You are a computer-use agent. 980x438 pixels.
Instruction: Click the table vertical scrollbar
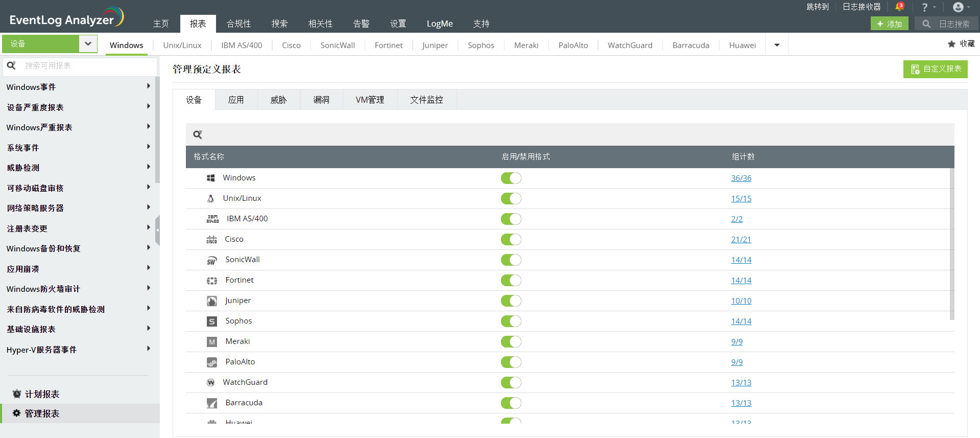click(952, 244)
